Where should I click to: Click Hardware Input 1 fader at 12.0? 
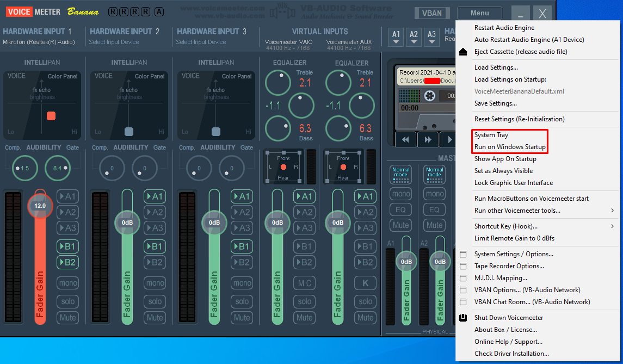click(40, 206)
